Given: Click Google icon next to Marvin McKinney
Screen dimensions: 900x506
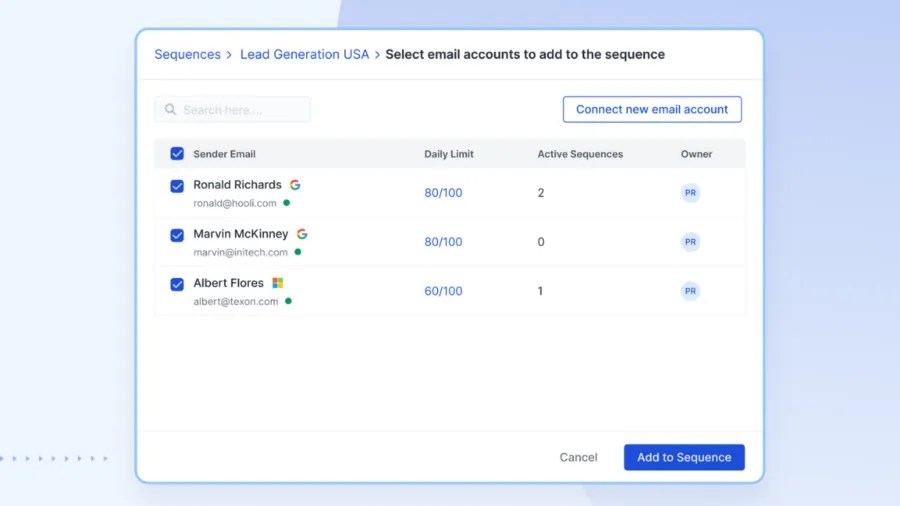Looking at the screenshot, I should click(302, 234).
